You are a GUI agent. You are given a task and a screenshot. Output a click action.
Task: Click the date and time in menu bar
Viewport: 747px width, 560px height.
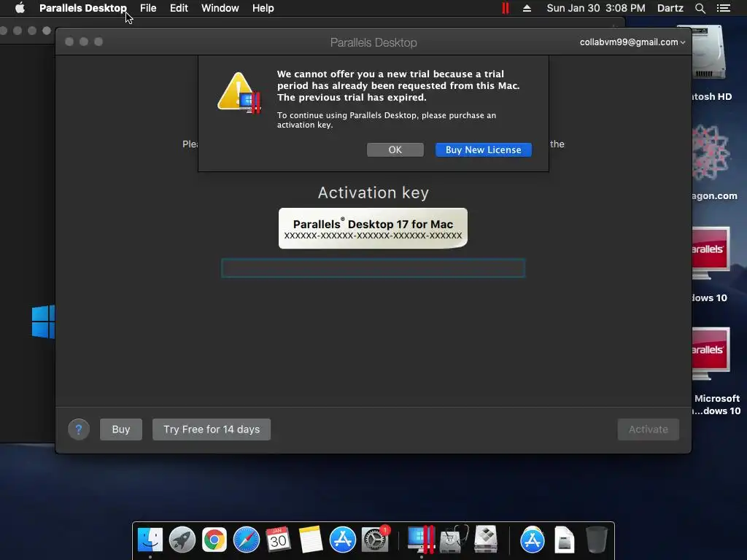[x=596, y=8]
